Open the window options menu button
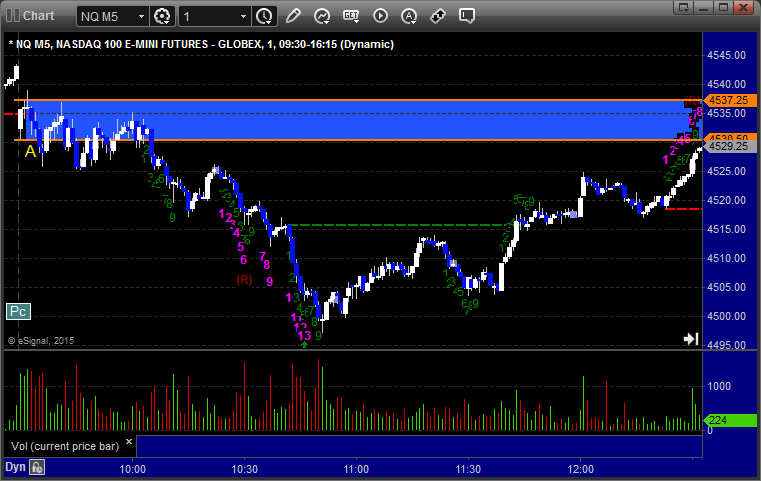 coord(684,7)
